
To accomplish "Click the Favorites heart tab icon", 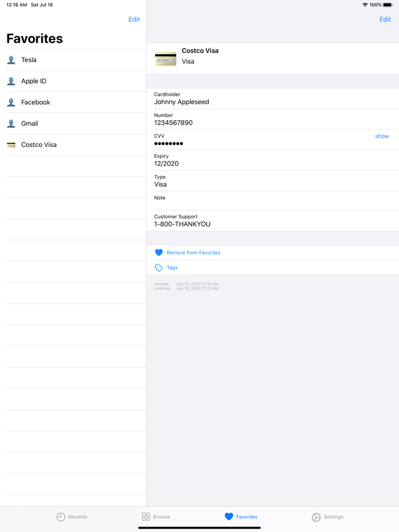I will click(x=229, y=517).
